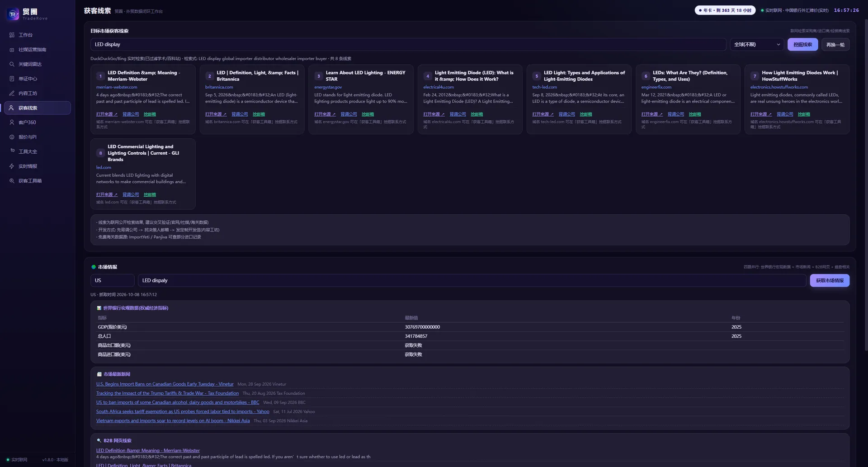Open the britannica.com domain link
This screenshot has height=467, width=868.
tap(219, 87)
